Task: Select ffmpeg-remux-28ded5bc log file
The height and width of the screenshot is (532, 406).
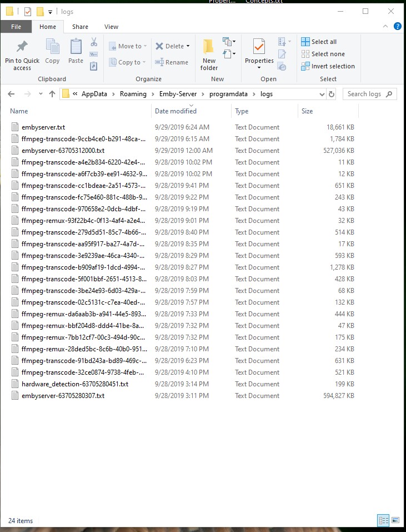Action: point(183,349)
